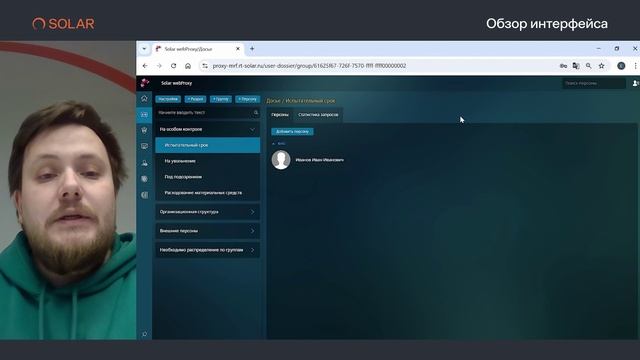The image size is (640, 360).
Task: Open a new browser tab with plus
Action: [252, 49]
